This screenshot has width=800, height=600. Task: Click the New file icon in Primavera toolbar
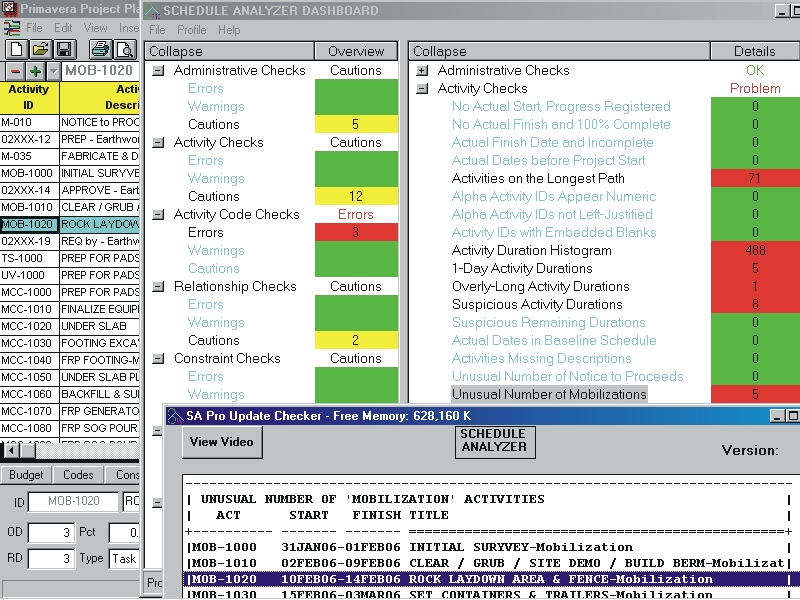click(x=16, y=49)
